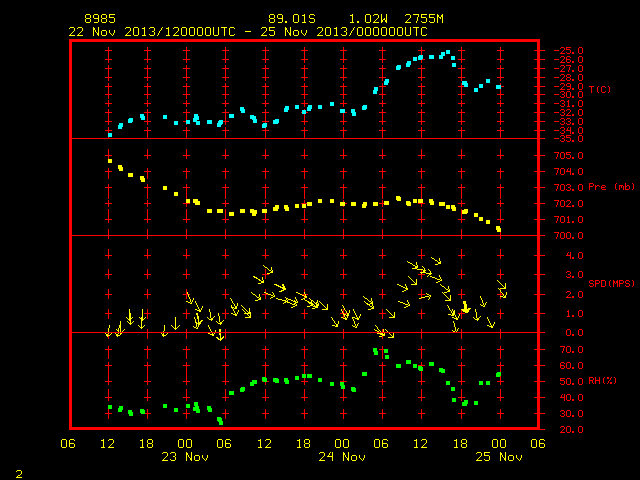The height and width of the screenshot is (480, 640).
Task: Click the 4.0 wind speed tick label
Action: point(574,256)
